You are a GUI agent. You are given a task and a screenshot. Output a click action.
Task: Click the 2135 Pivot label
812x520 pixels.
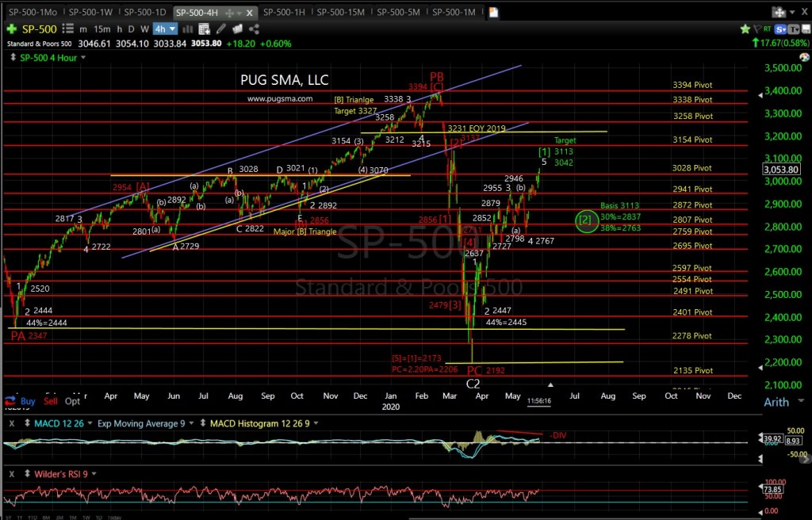(692, 370)
